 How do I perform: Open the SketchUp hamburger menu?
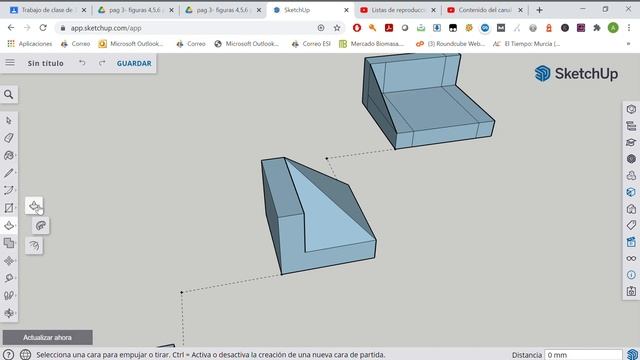tap(10, 62)
